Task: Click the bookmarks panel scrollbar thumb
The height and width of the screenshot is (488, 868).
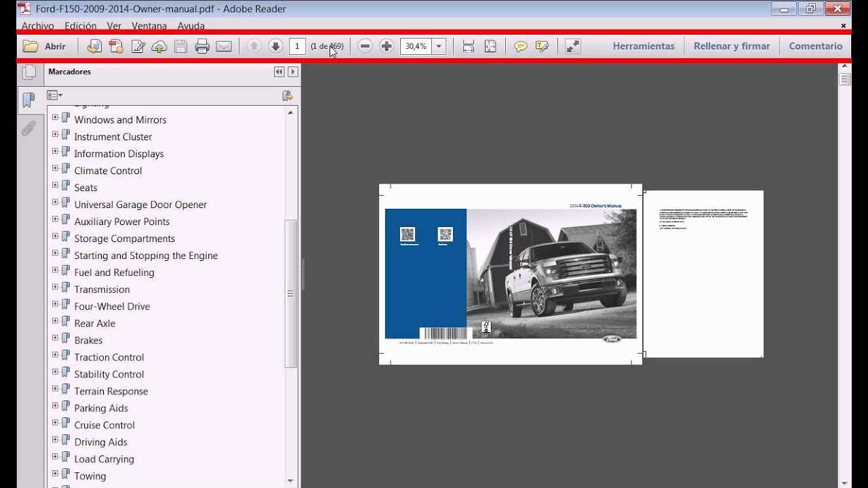Action: click(x=290, y=293)
